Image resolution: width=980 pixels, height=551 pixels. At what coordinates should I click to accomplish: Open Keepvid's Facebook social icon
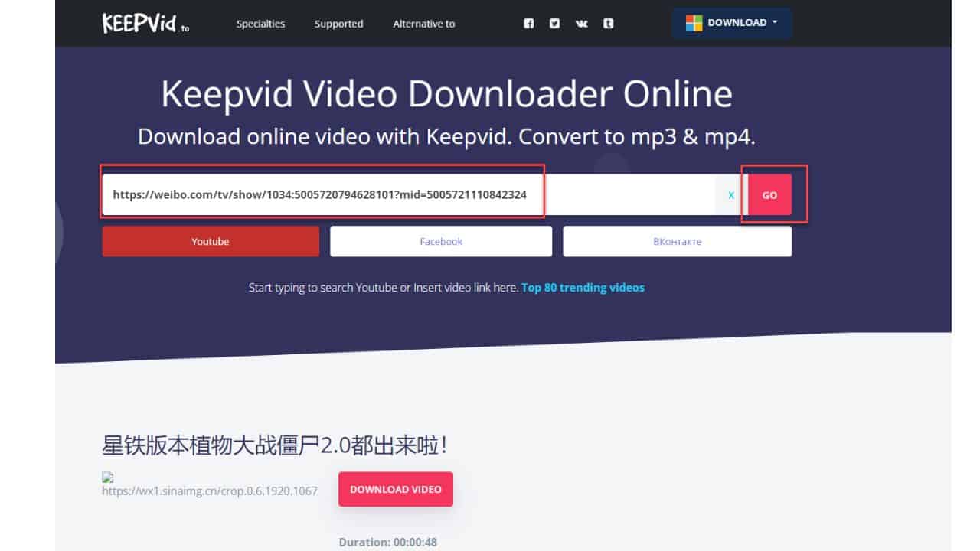pos(528,24)
